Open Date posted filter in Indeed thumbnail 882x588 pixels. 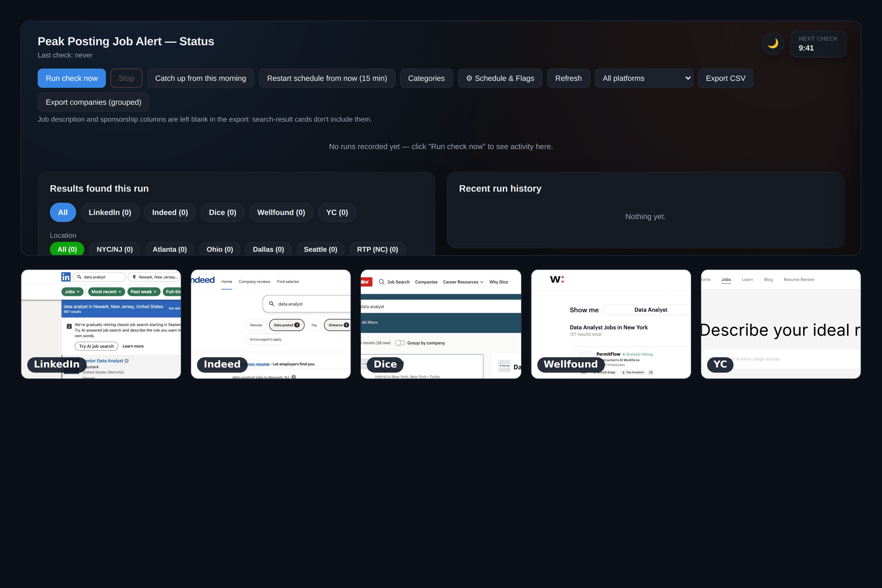[x=287, y=325]
